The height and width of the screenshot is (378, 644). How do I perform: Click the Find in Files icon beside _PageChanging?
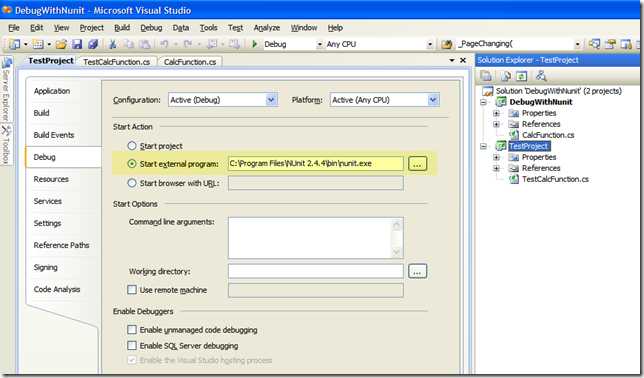pos(446,44)
